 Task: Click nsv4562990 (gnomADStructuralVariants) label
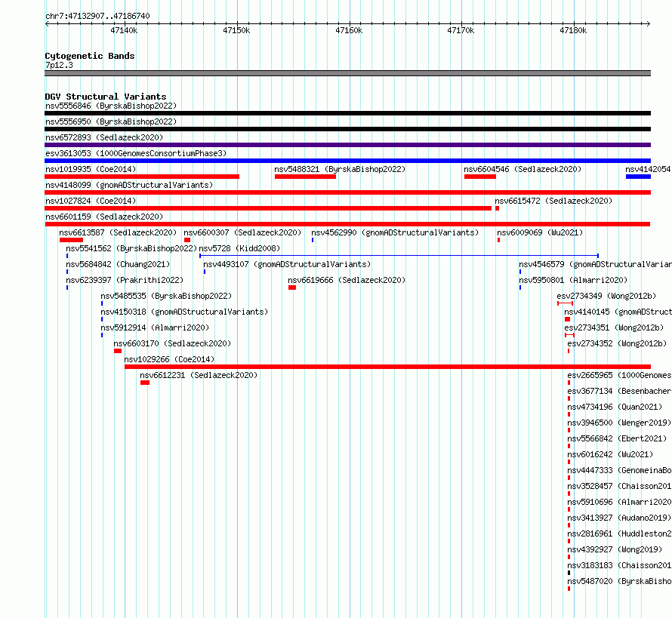click(x=395, y=232)
